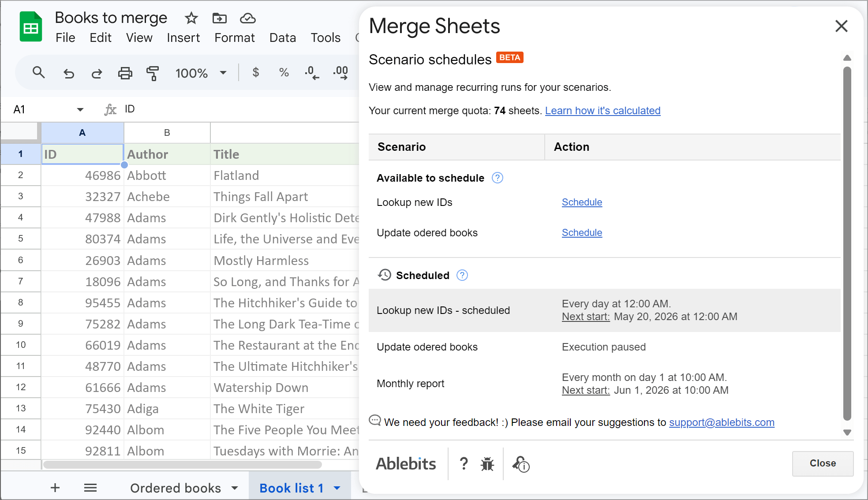The width and height of the screenshot is (868, 500).
Task: Open the File menu
Action: 65,38
